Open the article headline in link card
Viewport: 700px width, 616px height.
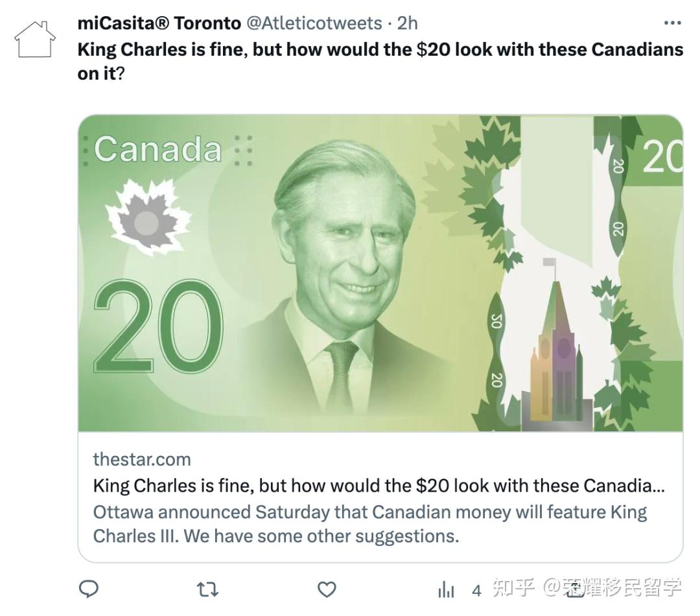point(379,486)
